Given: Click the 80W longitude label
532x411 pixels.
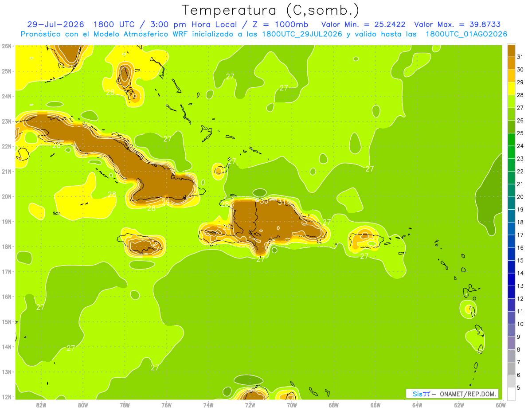Looking at the screenshot, I should pos(83,405).
